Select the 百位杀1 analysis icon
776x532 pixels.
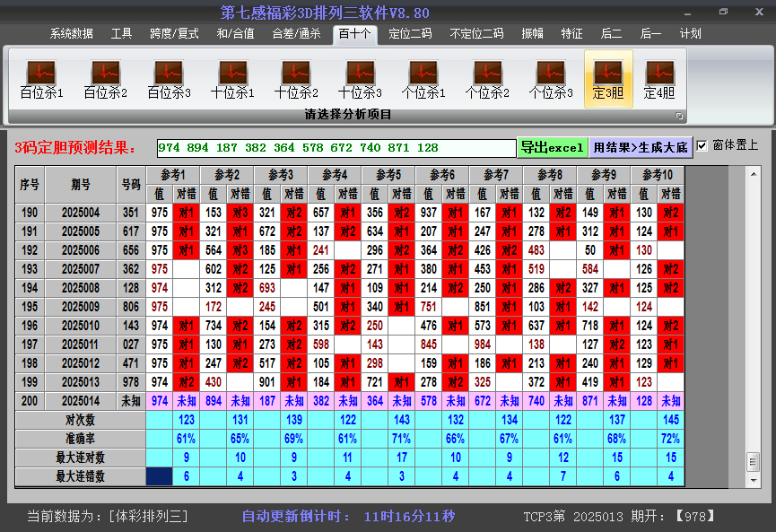click(41, 79)
